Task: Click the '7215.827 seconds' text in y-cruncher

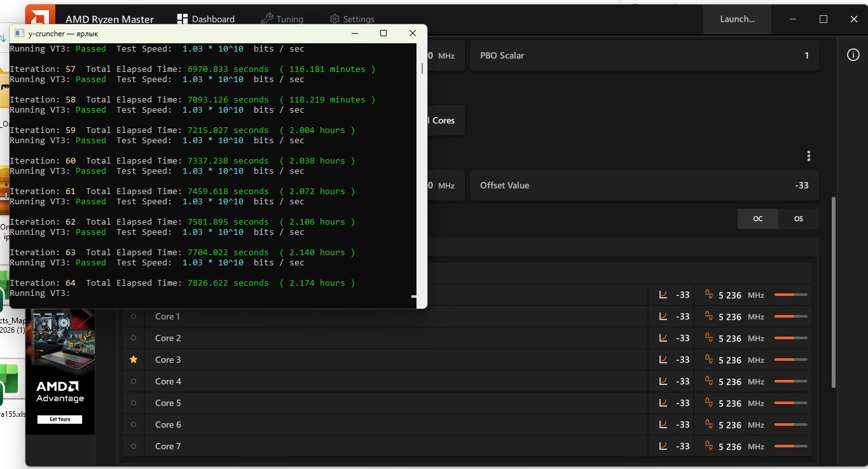Action: [x=228, y=130]
